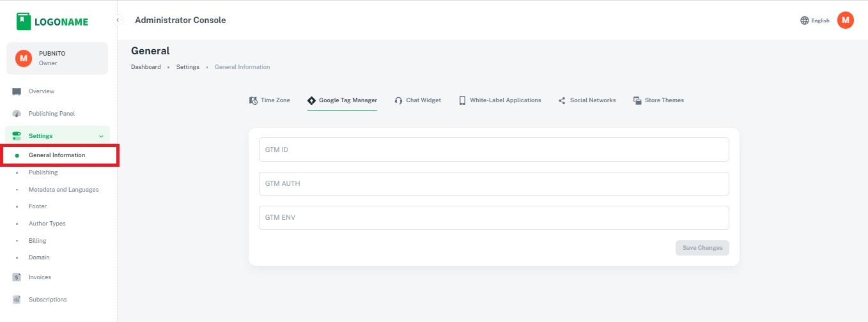Click the Chat Widget headset icon

pos(398,100)
